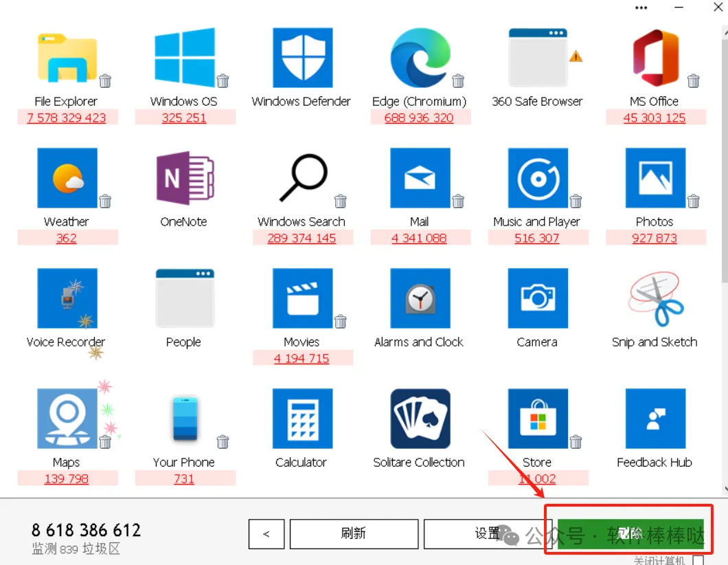728x565 pixels.
Task: Click trash bin beside Music and Player
Action: point(576,201)
